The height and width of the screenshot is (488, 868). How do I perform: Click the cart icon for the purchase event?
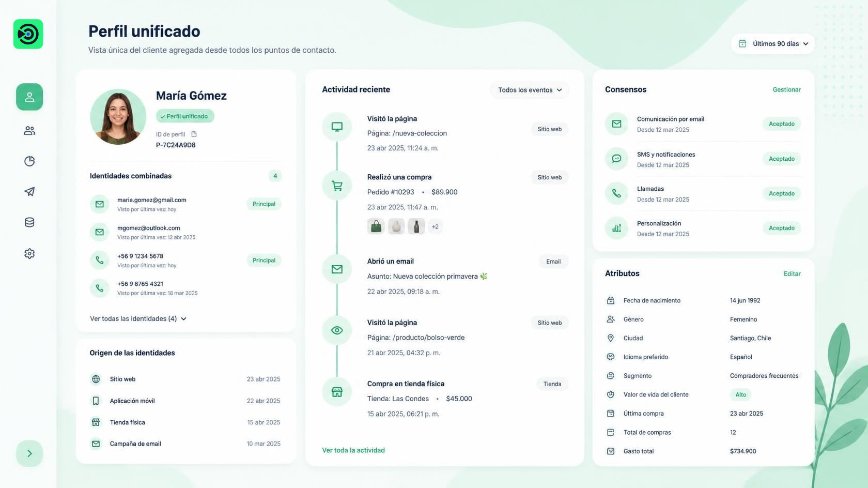[337, 186]
